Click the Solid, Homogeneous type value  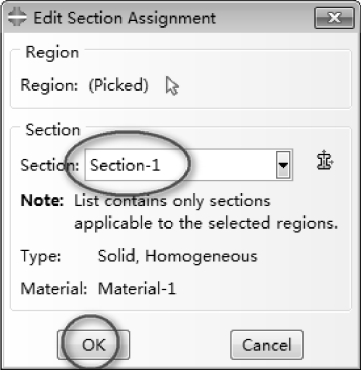[178, 257]
